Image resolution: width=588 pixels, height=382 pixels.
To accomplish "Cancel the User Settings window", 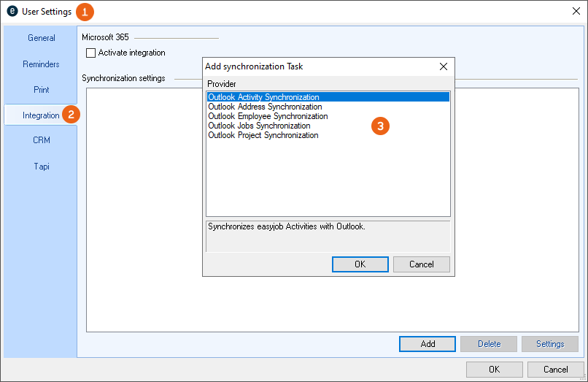I will pos(556,370).
